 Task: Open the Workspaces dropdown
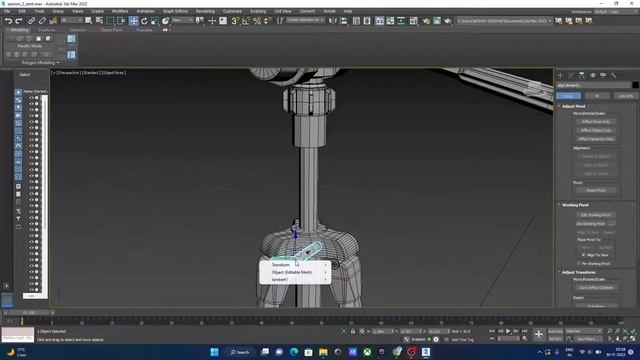tap(616, 12)
